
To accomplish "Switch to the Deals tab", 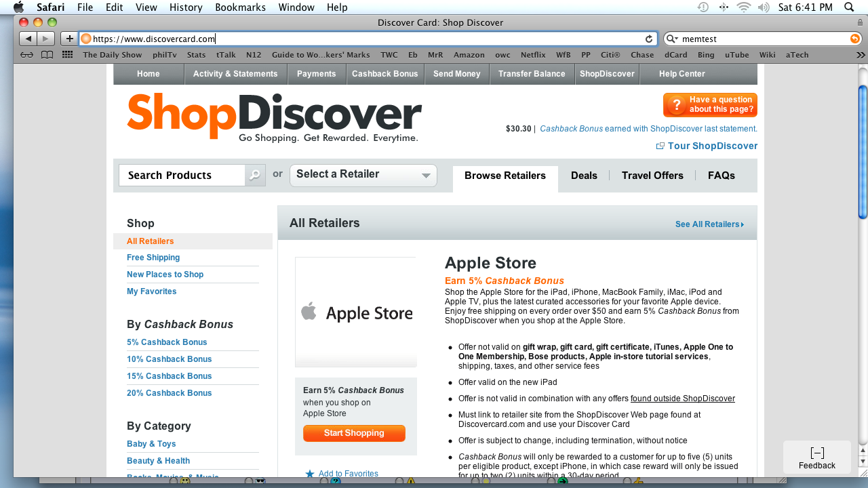I will click(x=584, y=176).
